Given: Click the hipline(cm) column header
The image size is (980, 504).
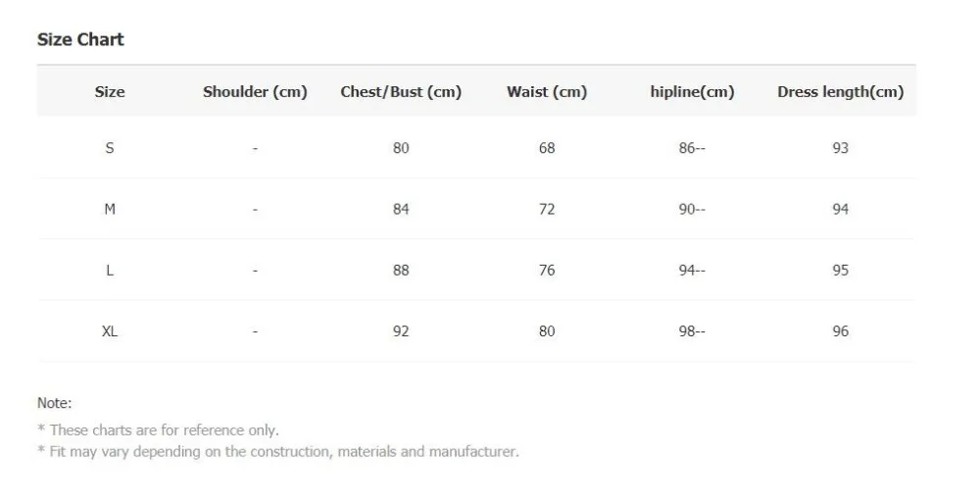Looking at the screenshot, I should [x=692, y=92].
